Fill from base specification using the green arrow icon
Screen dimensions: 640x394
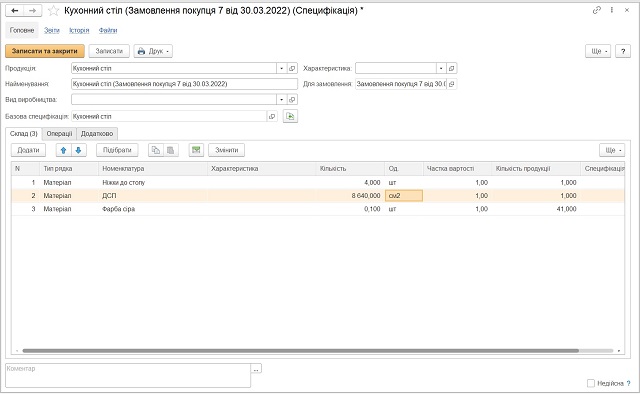tap(290, 116)
